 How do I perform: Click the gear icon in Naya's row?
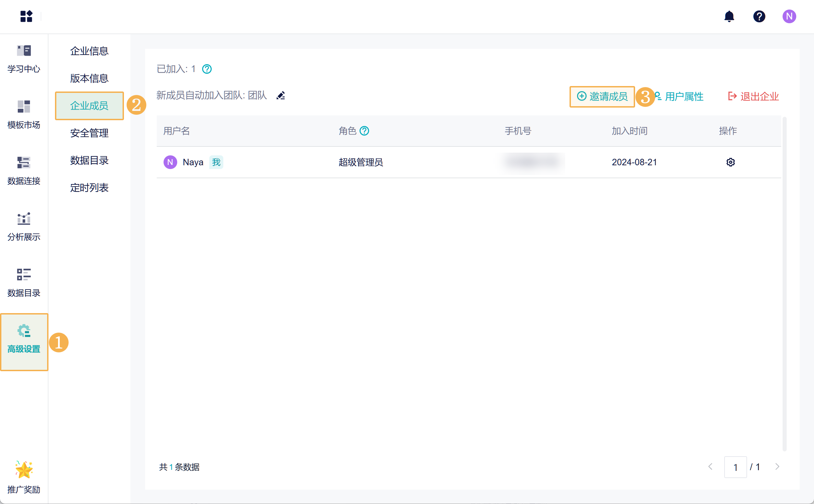coord(730,162)
